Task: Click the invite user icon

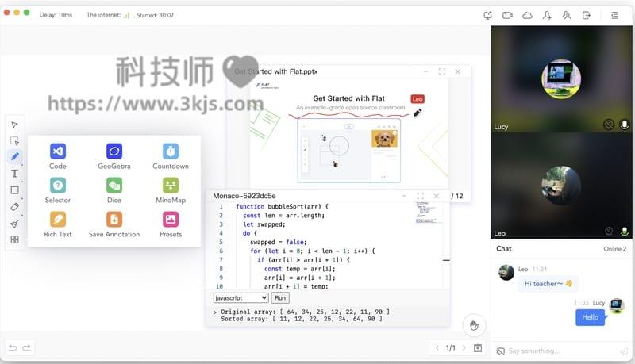Action: click(x=547, y=15)
